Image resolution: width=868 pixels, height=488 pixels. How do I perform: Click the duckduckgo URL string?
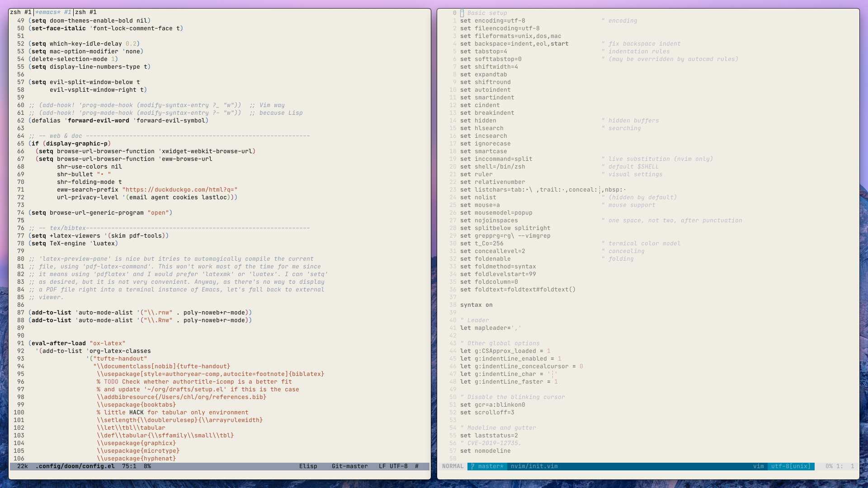click(179, 190)
